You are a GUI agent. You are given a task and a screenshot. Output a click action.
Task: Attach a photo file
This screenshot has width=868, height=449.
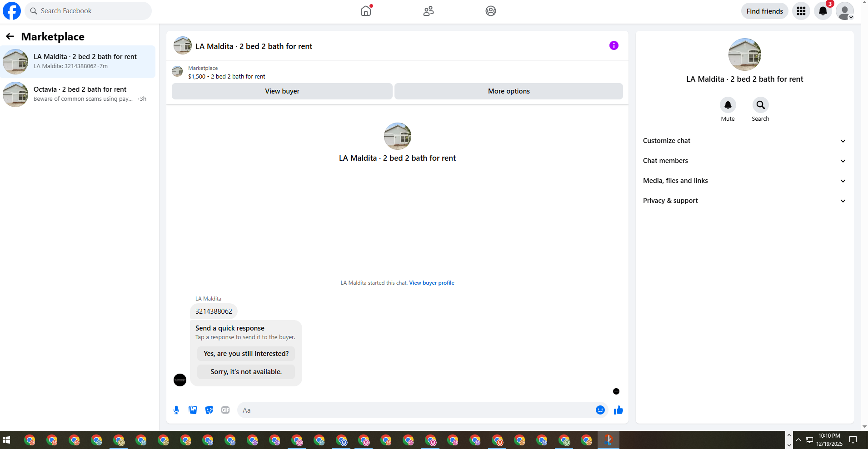[x=193, y=410]
